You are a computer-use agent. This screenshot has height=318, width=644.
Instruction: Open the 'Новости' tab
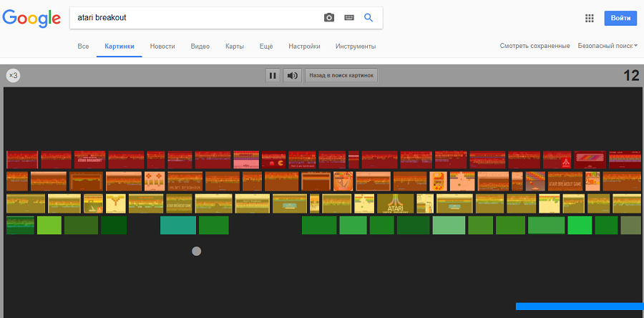pyautogui.click(x=162, y=47)
